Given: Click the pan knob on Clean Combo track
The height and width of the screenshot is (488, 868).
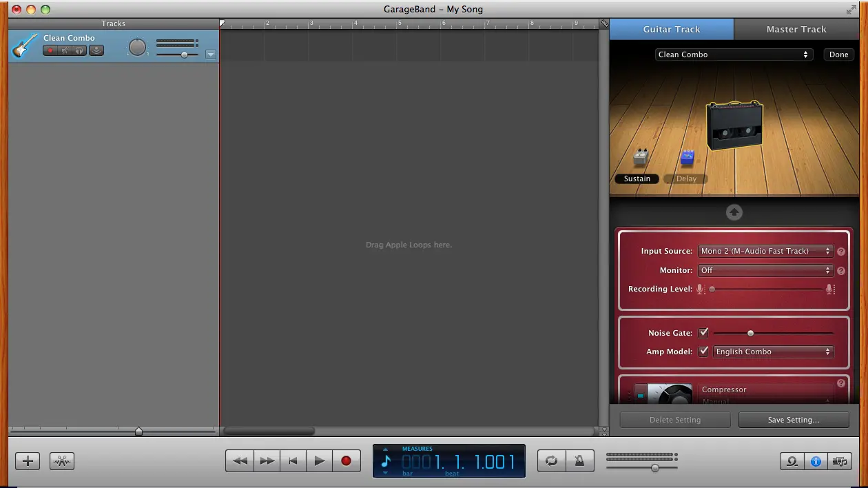Looking at the screenshot, I should pyautogui.click(x=138, y=47).
